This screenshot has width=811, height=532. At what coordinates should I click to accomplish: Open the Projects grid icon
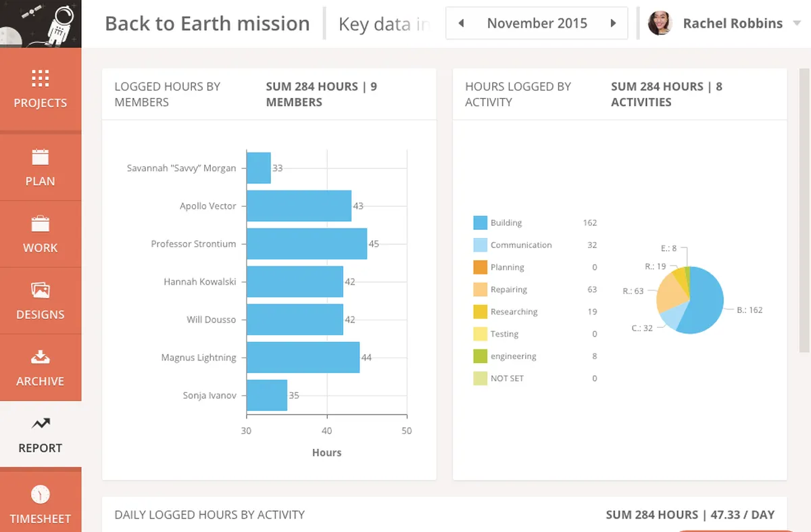[40, 78]
